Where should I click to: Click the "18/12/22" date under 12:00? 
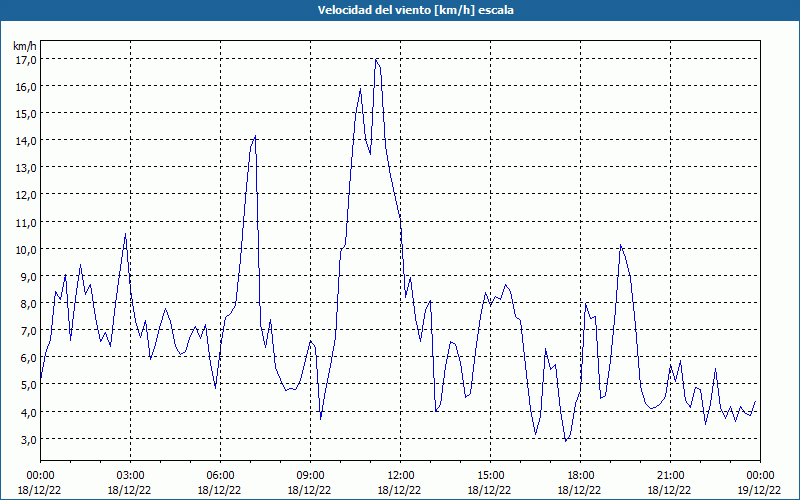[x=399, y=490]
